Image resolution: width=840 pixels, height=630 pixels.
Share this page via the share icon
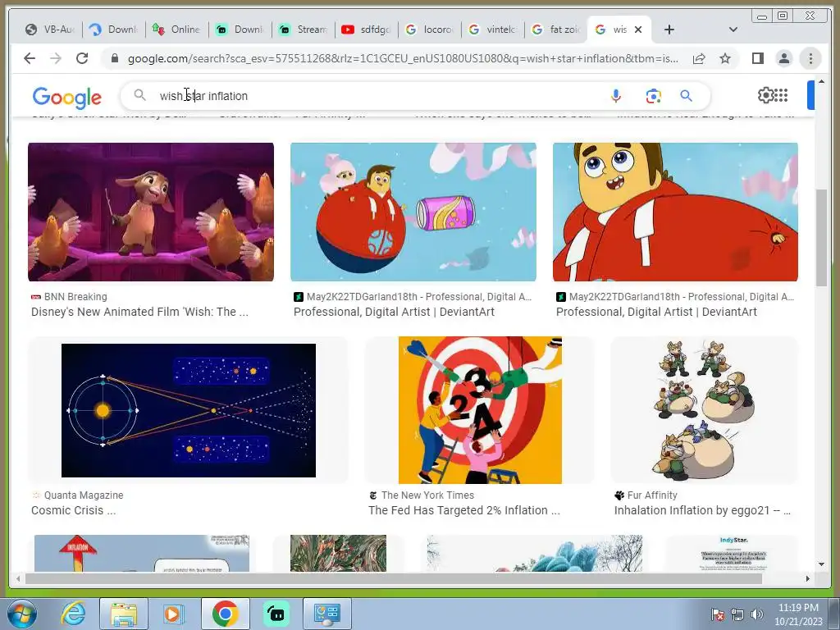699,58
